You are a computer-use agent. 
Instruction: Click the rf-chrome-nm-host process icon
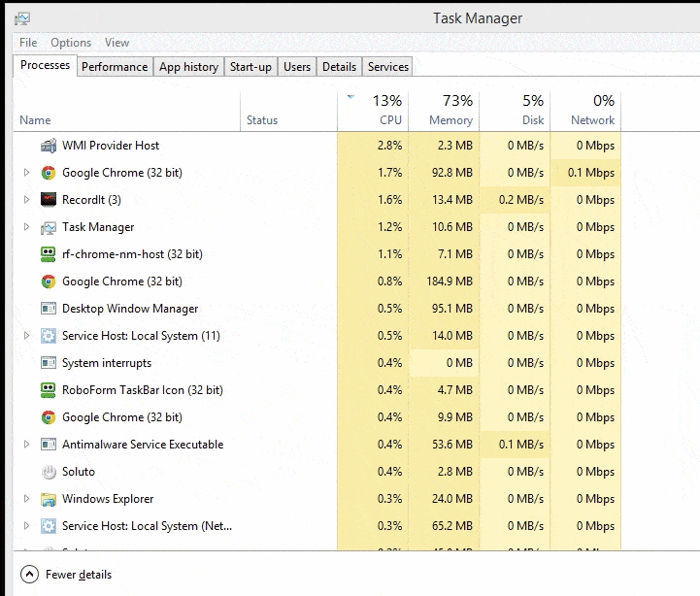click(x=49, y=254)
